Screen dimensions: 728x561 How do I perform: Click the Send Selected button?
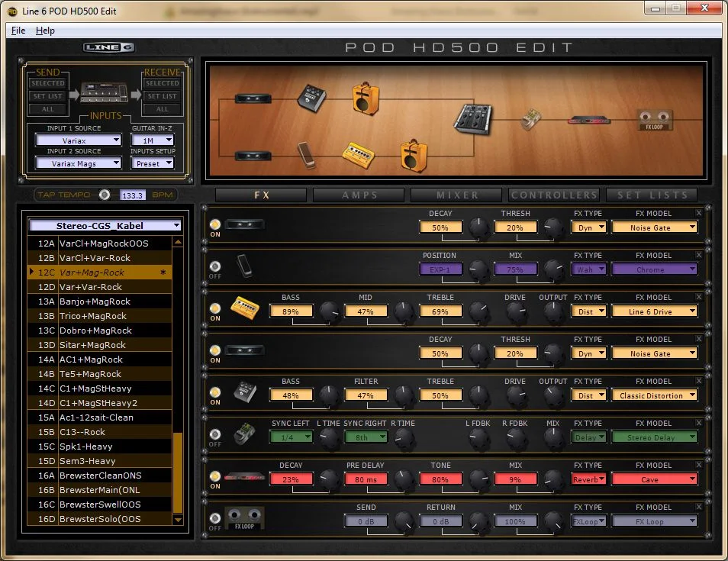48,83
